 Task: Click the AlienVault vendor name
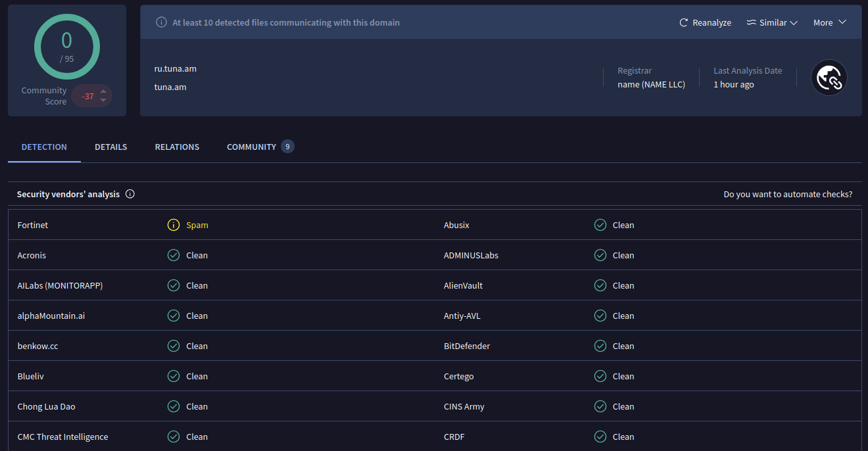tap(464, 285)
